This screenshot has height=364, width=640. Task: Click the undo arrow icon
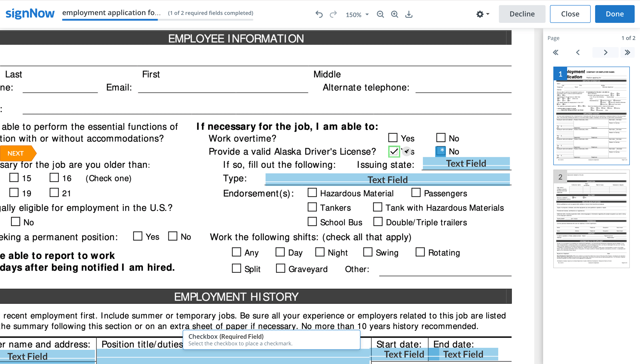319,14
